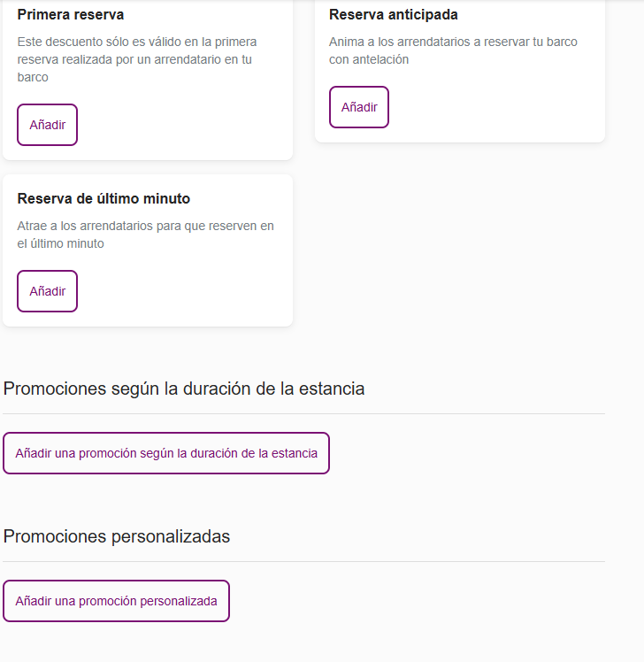Click heading Promociones según la duración de la estancia
The image size is (644, 662).
[x=184, y=389]
